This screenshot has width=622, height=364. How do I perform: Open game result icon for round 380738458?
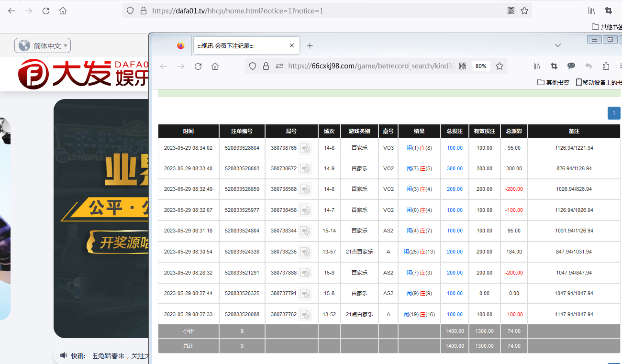[305, 210]
